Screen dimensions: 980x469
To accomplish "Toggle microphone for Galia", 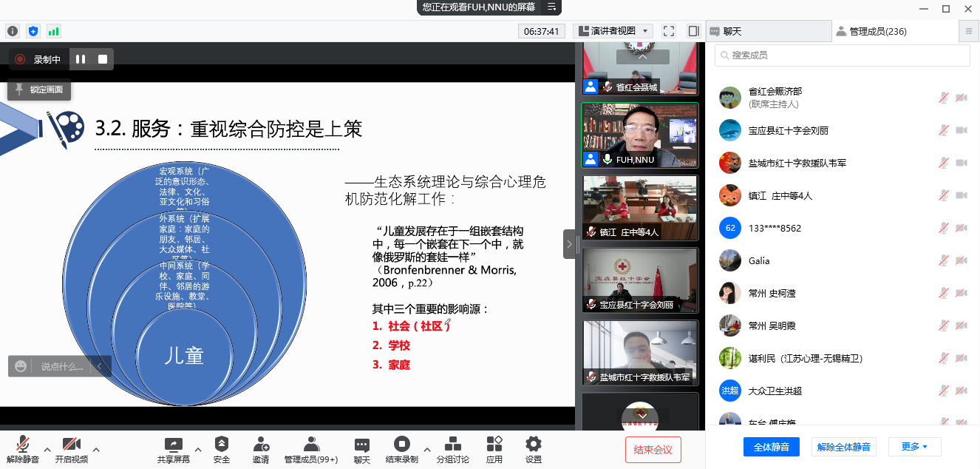I will pos(943,260).
